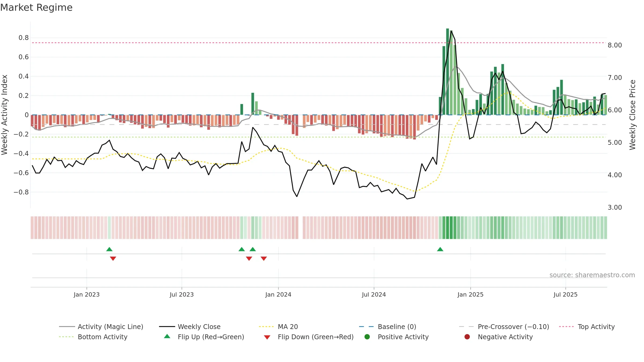Click the Jan 2024 x-axis label
Screen dimensions: 644x362
click(278, 294)
